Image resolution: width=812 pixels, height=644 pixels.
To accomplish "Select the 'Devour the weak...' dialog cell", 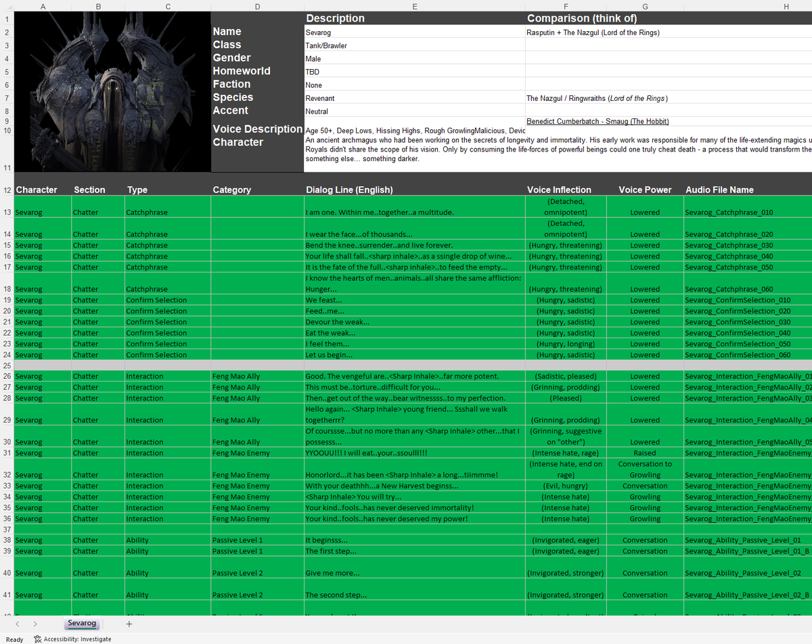I will (x=414, y=322).
